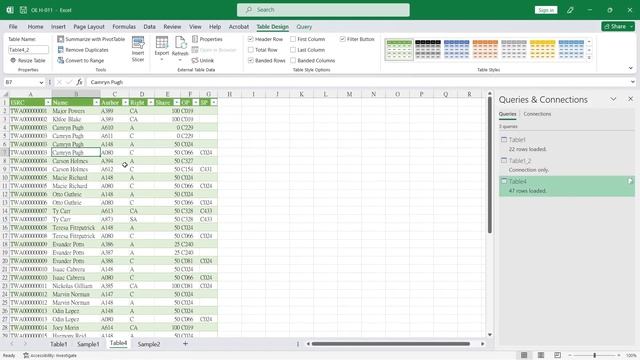The width and height of the screenshot is (640, 360).
Task: Enable the Last Column checkbox
Action: [293, 50]
